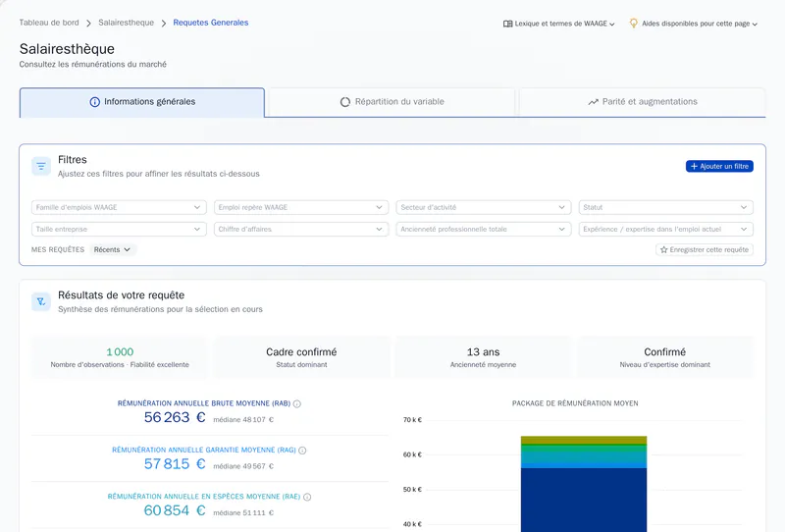Viewport: 785px width, 532px height.
Task: Open the Famille d'emplois WAAGE dropdown
Action: 119,207
